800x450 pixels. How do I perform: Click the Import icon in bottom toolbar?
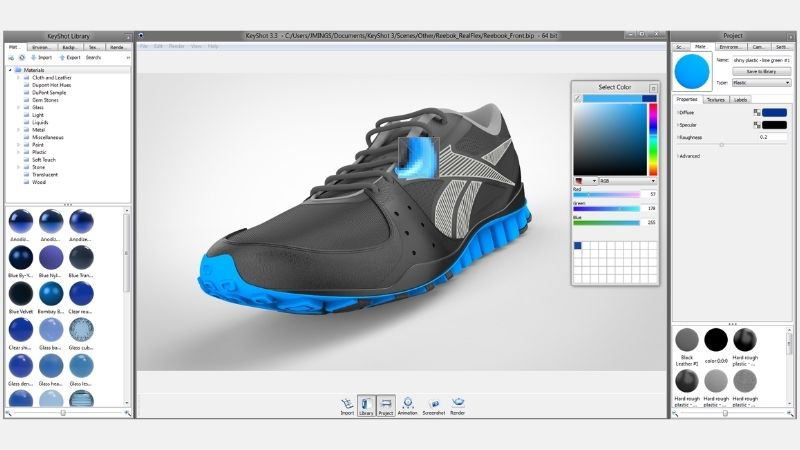point(347,404)
